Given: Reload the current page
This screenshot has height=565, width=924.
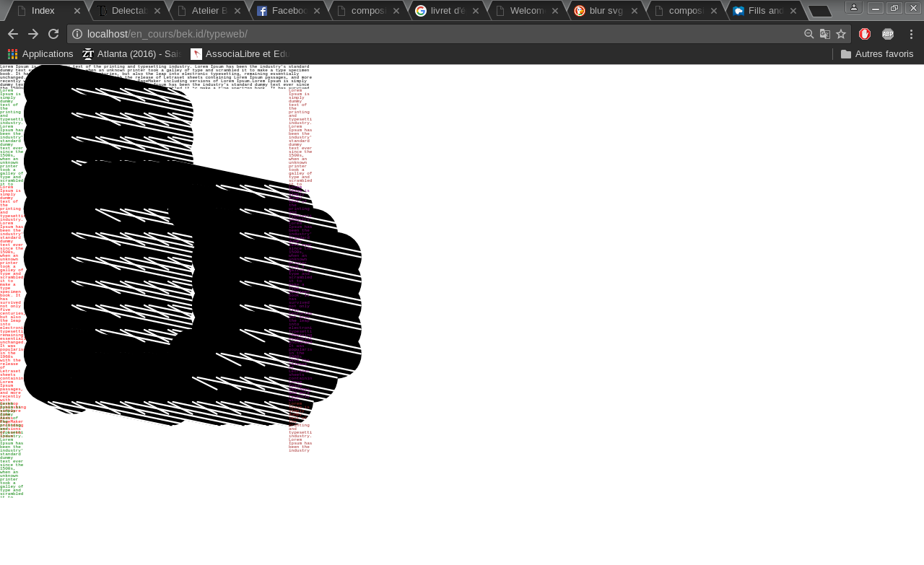Looking at the screenshot, I should pos(53,34).
